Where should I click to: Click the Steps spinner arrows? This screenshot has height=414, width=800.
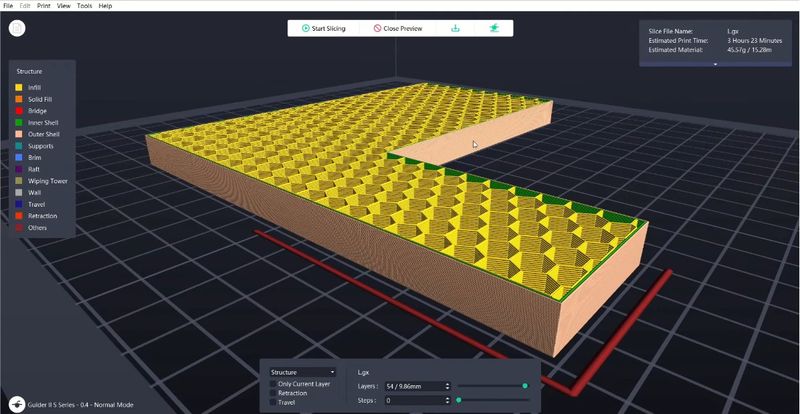click(447, 400)
